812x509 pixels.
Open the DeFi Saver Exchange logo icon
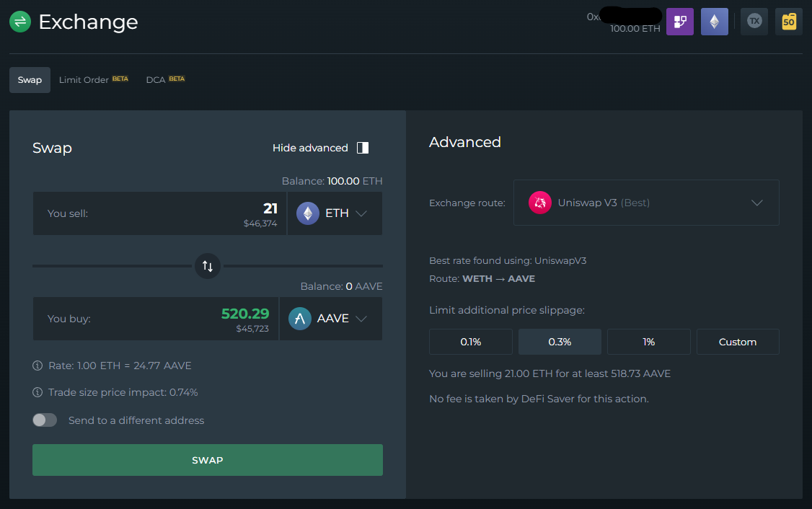pos(19,22)
